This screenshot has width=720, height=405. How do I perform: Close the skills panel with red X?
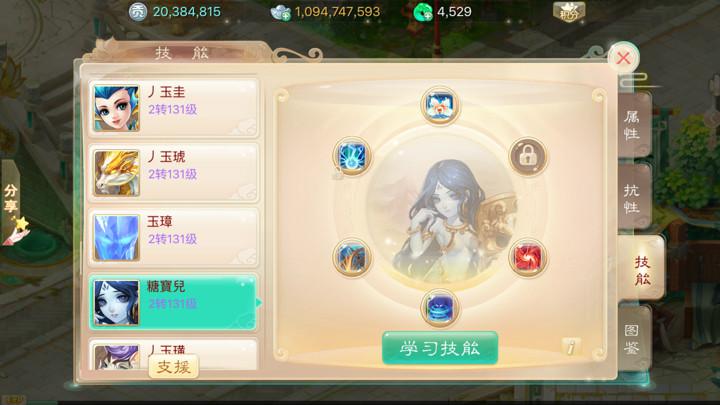623,58
